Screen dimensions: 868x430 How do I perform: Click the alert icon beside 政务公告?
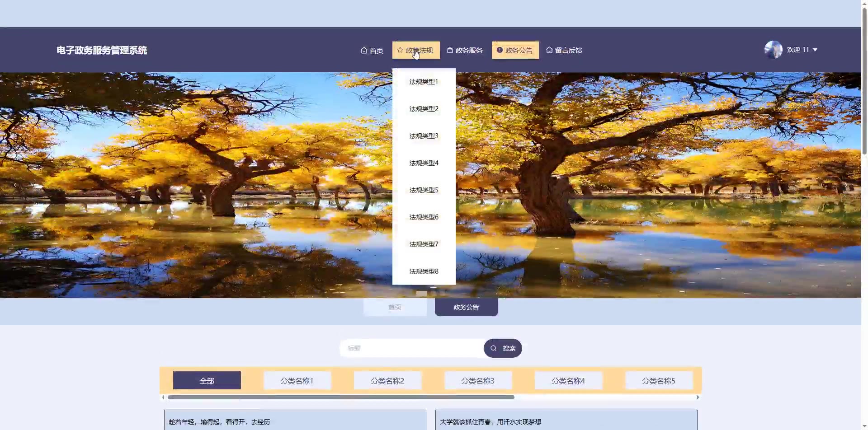(x=500, y=50)
